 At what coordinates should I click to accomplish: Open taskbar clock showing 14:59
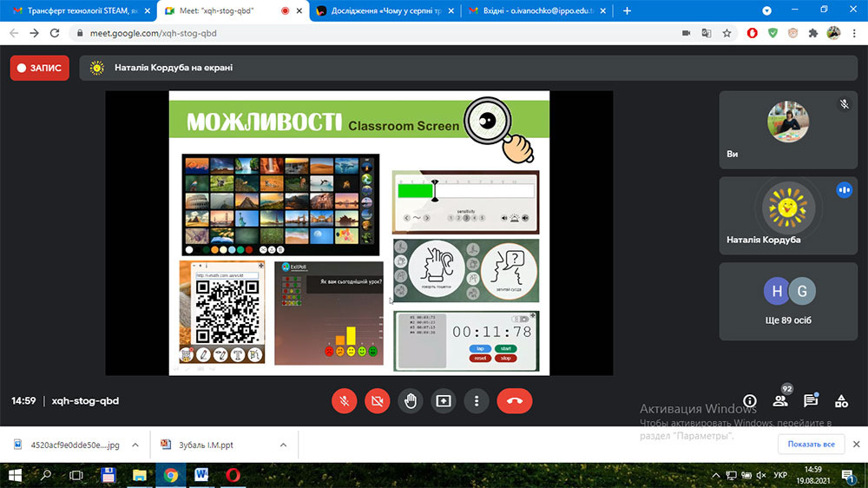[813, 475]
